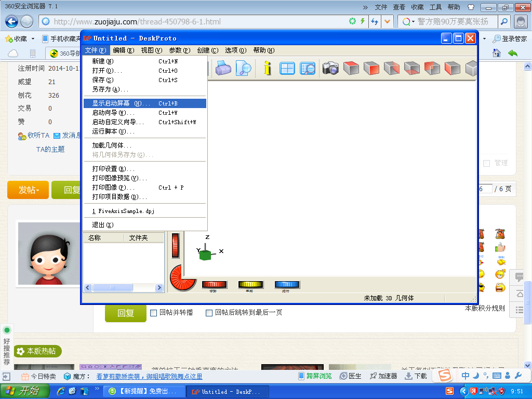The width and height of the screenshot is (532, 399).
Task: Open print preview from DeskProto toolbar
Action: (243, 68)
